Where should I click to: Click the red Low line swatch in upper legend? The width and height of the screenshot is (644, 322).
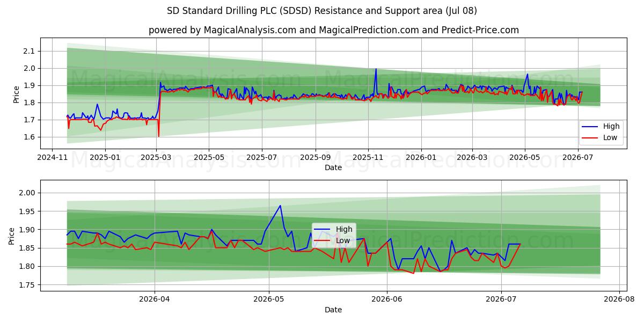(590, 138)
